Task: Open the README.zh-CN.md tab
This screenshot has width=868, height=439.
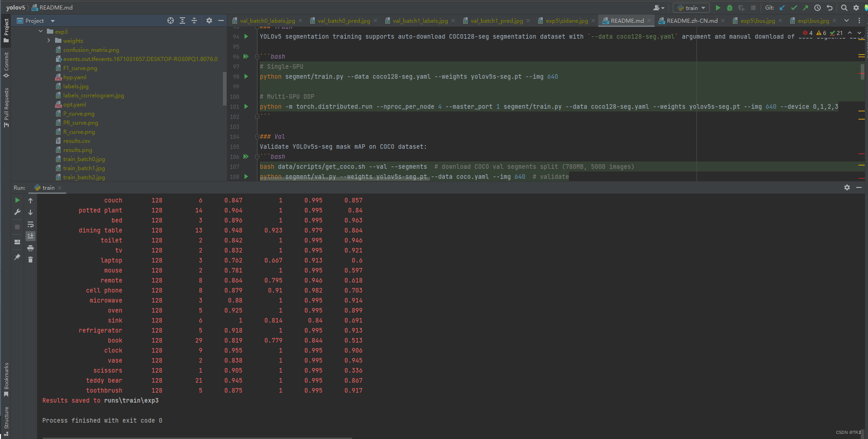Action: pyautogui.click(x=692, y=20)
